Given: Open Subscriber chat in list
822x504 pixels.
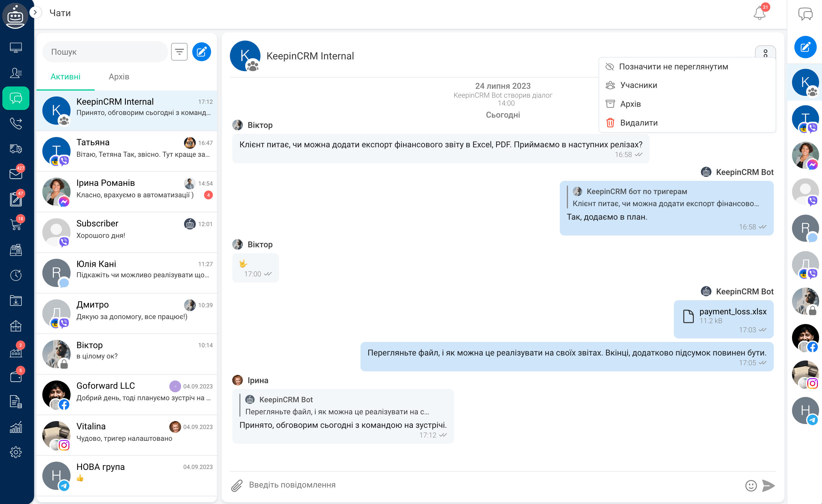Looking at the screenshot, I should [x=127, y=232].
